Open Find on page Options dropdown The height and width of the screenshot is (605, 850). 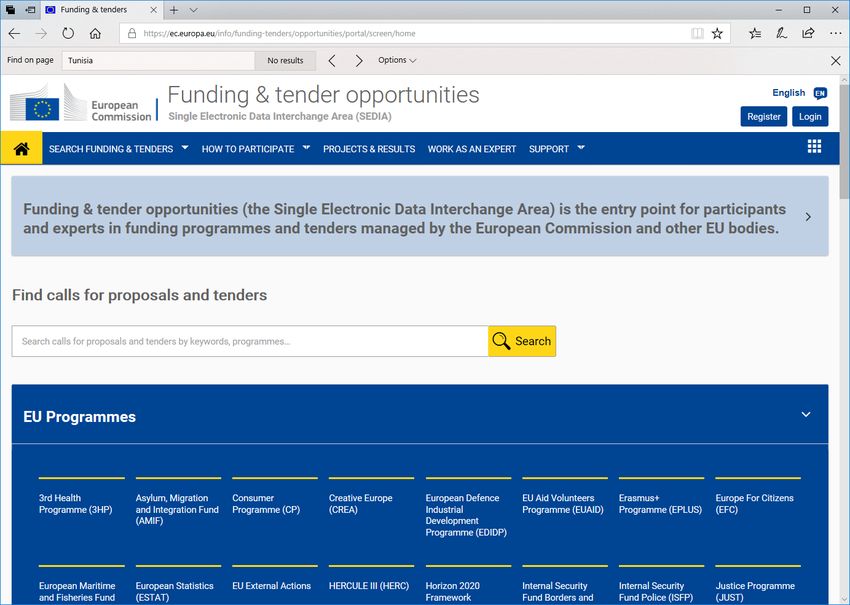click(x=397, y=60)
